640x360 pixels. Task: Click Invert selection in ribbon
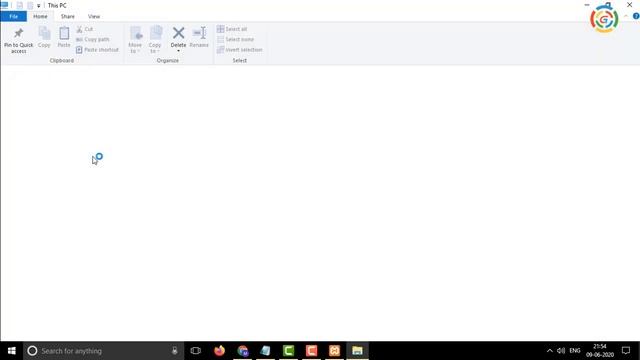click(240, 50)
